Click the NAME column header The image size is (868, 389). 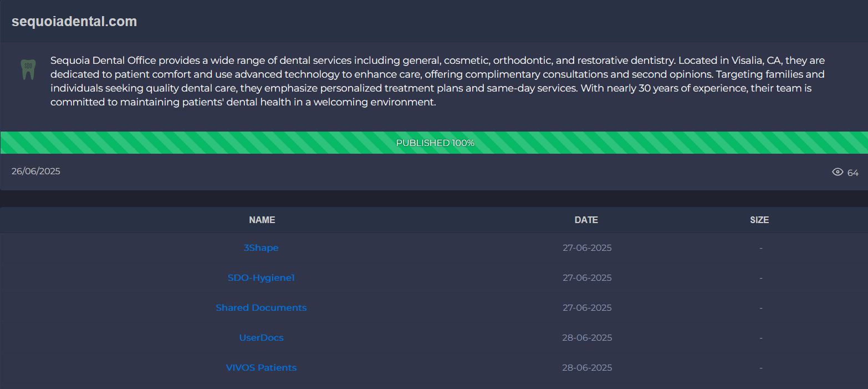tap(262, 220)
